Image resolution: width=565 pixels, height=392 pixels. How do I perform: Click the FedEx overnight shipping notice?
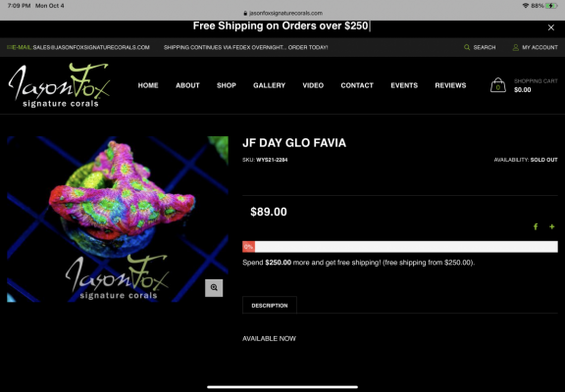246,47
